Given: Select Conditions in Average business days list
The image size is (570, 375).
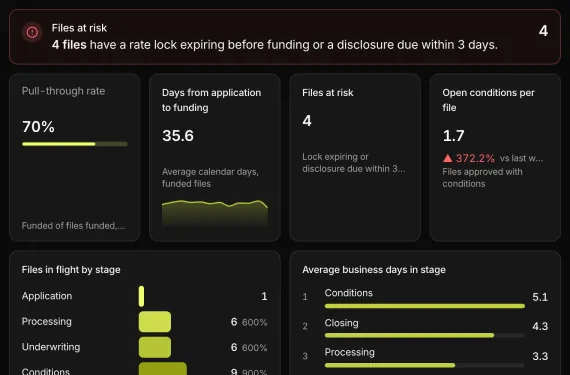Looking at the screenshot, I should [349, 293].
